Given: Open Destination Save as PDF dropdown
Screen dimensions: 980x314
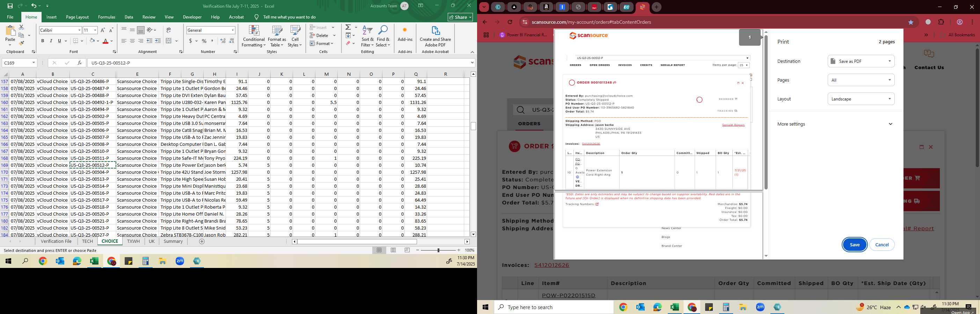Looking at the screenshot, I should coord(861,61).
